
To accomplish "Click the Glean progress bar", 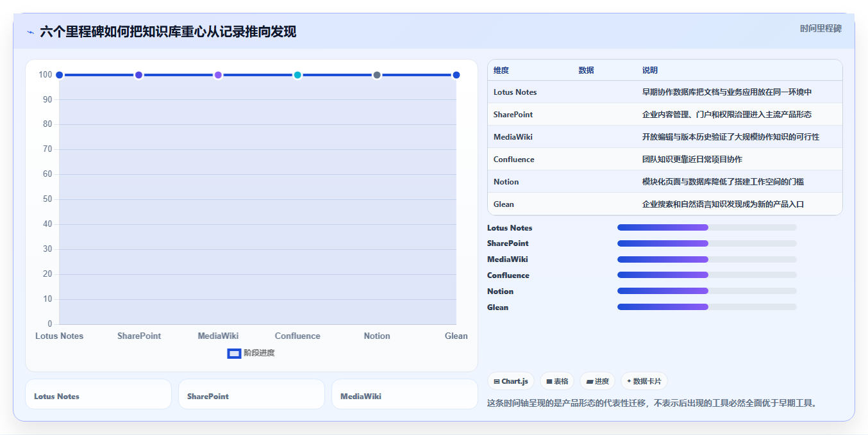I will (706, 307).
